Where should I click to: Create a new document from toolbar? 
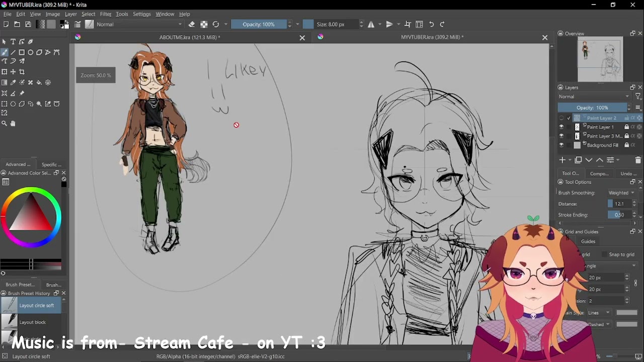pyautogui.click(x=6, y=24)
